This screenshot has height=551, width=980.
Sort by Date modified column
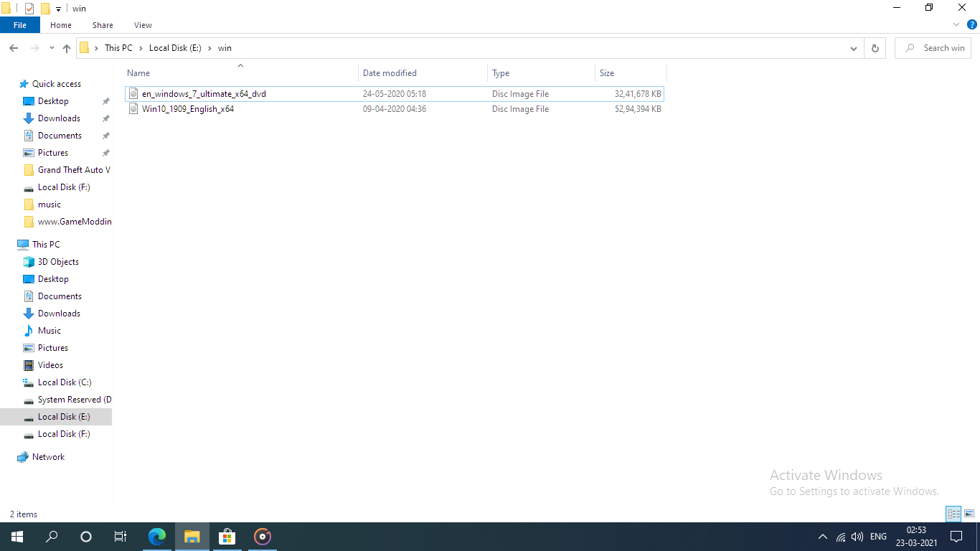[423, 72]
